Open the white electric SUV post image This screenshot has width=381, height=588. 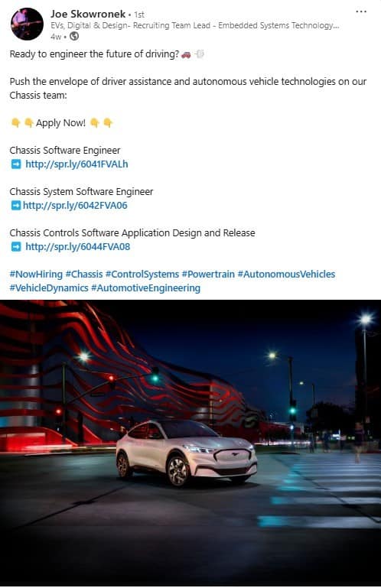190,443
